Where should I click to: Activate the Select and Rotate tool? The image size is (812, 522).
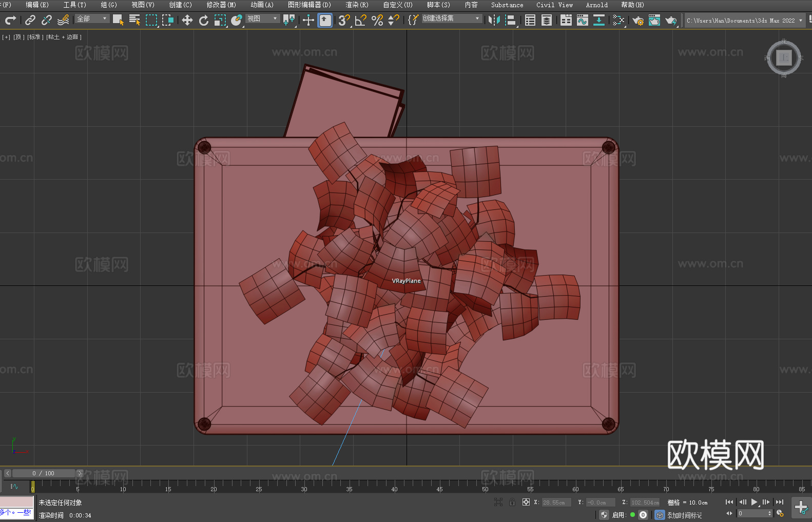(204, 20)
